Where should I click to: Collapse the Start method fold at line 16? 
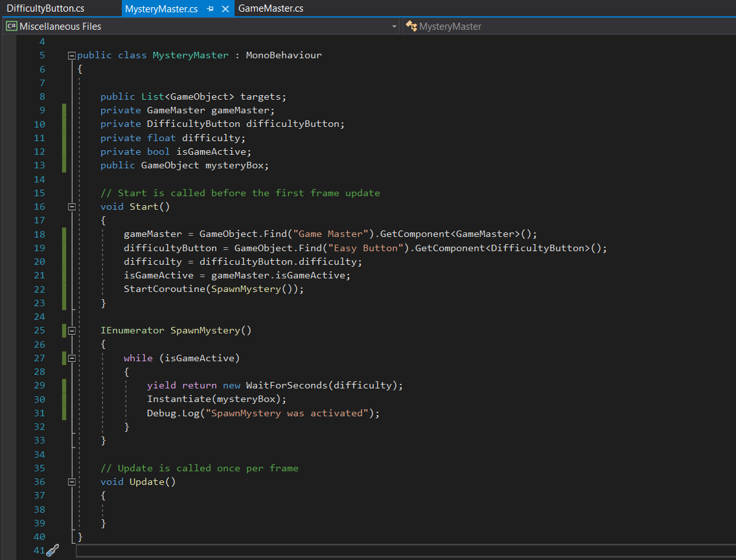pyautogui.click(x=72, y=207)
